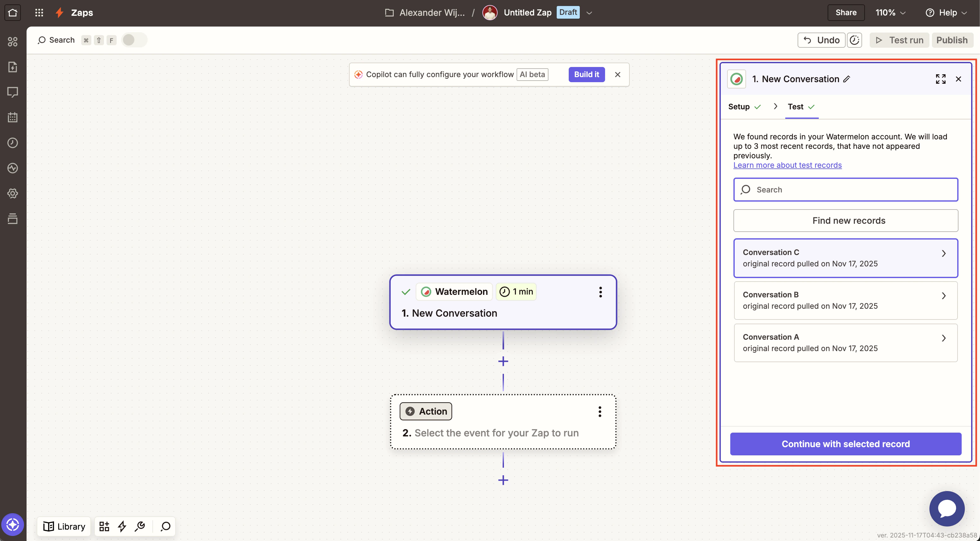Rename step with the pencil icon

coord(847,79)
